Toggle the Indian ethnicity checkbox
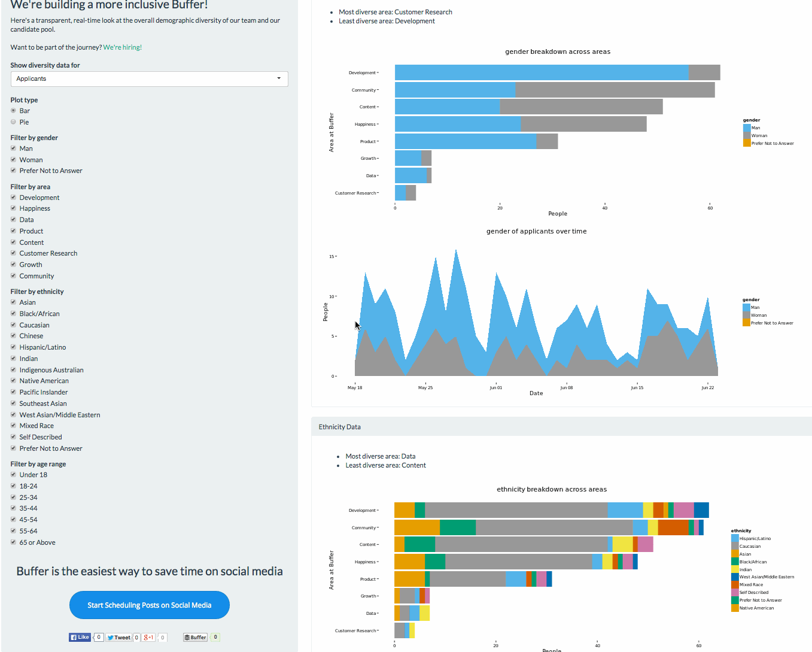Screen dimensions: 812x652 pyautogui.click(x=13, y=359)
